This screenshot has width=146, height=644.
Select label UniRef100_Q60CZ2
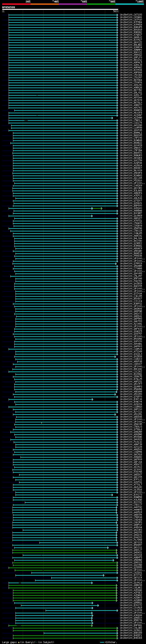[131, 42]
